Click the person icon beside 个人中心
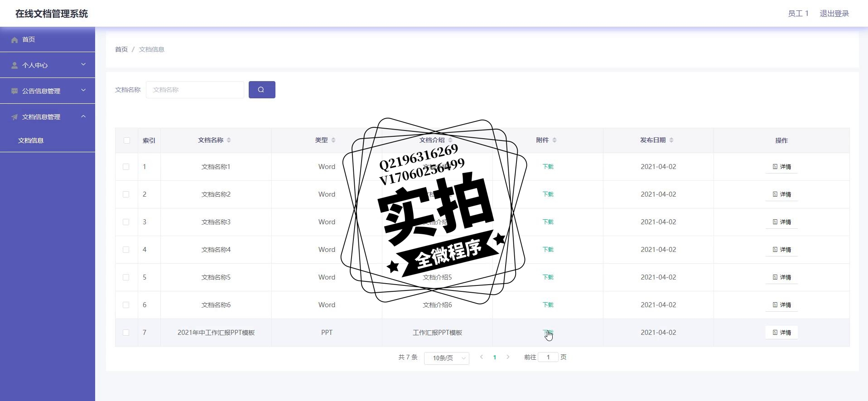Screen dimensions: 868x401 [x=14, y=66]
